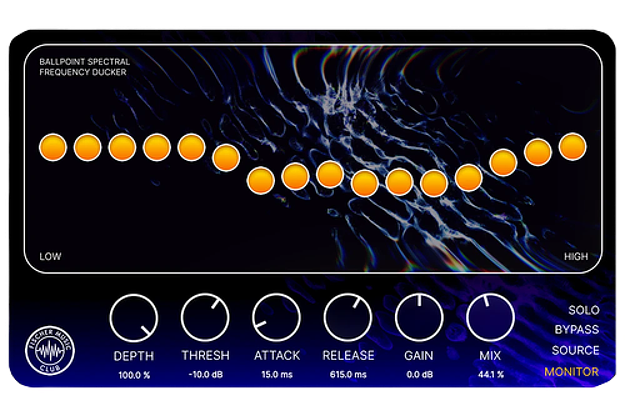Click the HIGH frequency label
The image size is (625, 416).
576,256
